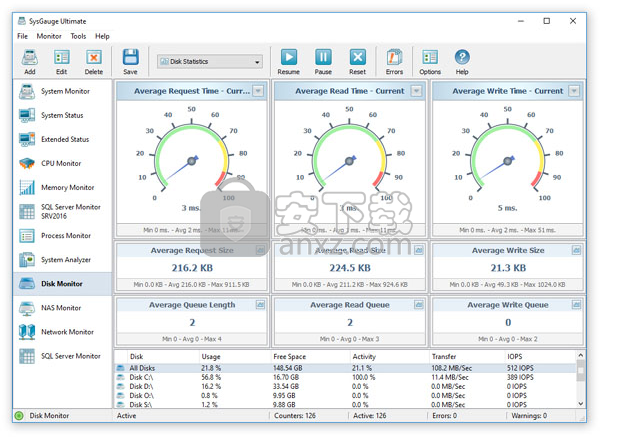Click the 100.0 % activity cell
617x438 pixels.
(364, 377)
